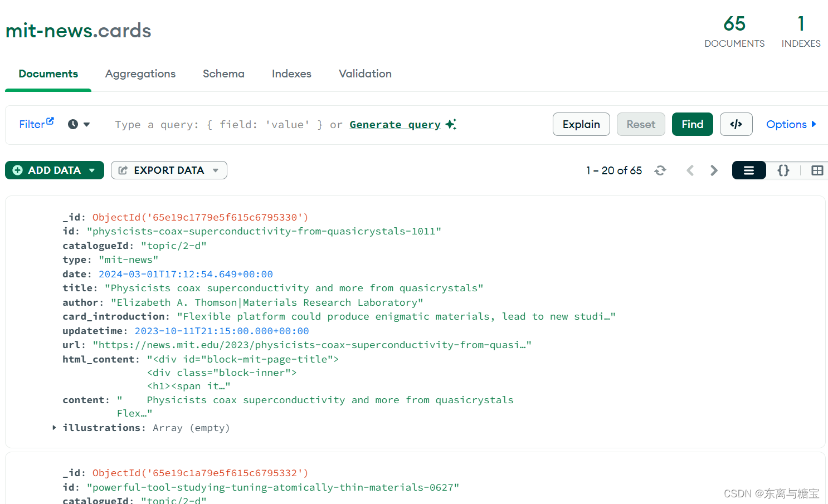Switch to table view
Viewport: 828px width, 504px height.
point(817,170)
